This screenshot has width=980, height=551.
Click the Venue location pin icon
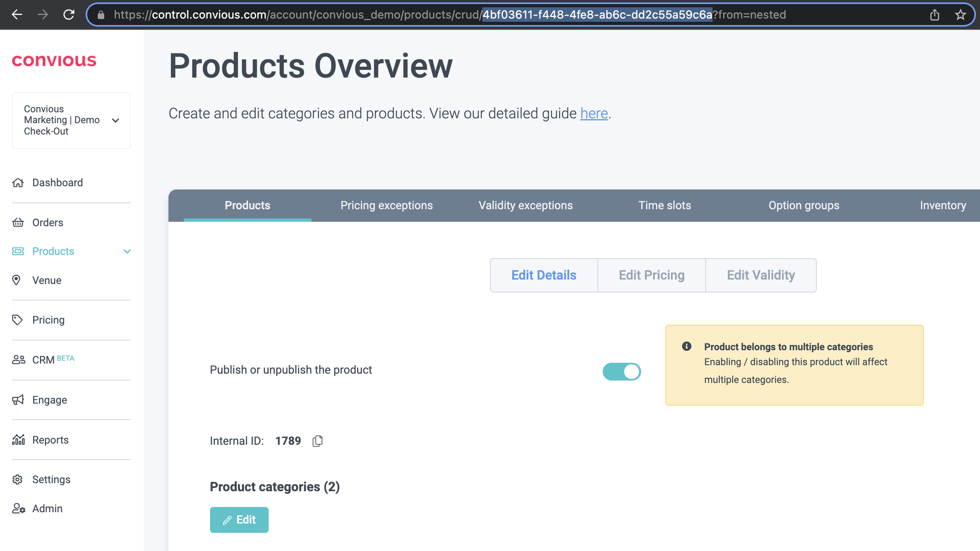pyautogui.click(x=17, y=280)
